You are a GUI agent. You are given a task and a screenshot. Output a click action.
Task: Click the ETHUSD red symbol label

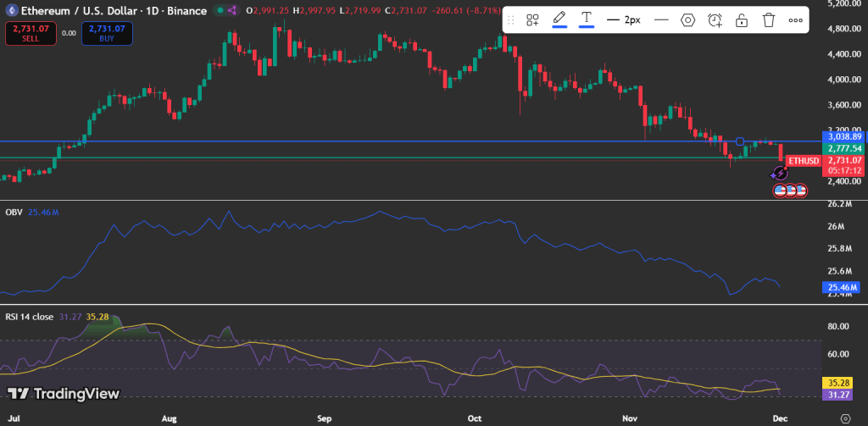[x=804, y=160]
